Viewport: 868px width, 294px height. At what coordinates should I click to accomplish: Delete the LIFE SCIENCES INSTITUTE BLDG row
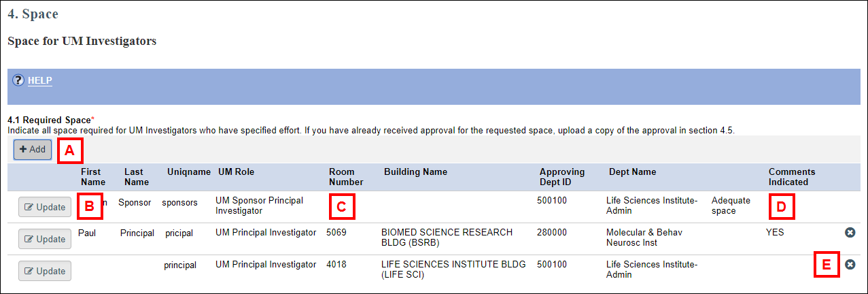[850, 264]
